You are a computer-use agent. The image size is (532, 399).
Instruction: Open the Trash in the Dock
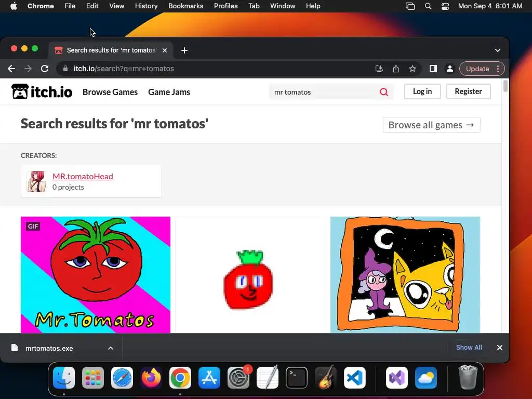coord(468,378)
